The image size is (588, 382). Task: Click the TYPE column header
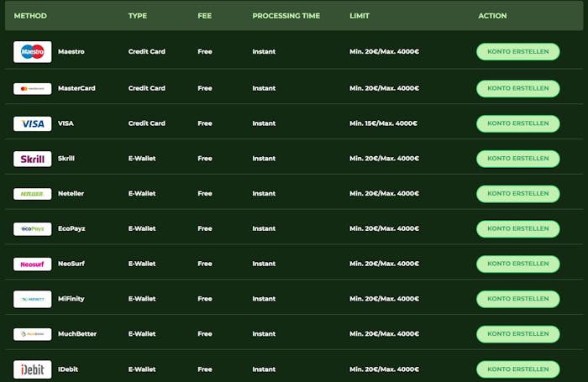[138, 16]
